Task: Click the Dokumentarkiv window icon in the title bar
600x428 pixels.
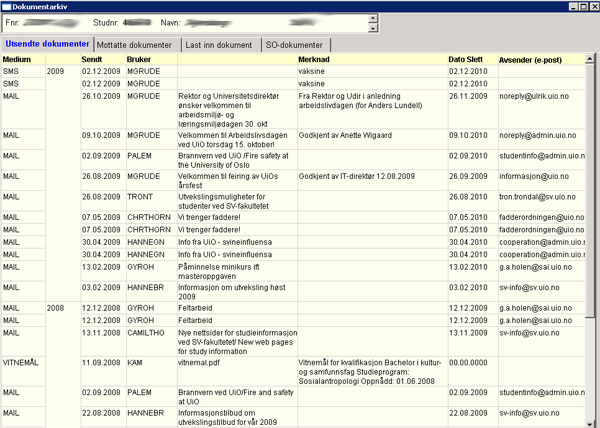Action: coord(6,7)
